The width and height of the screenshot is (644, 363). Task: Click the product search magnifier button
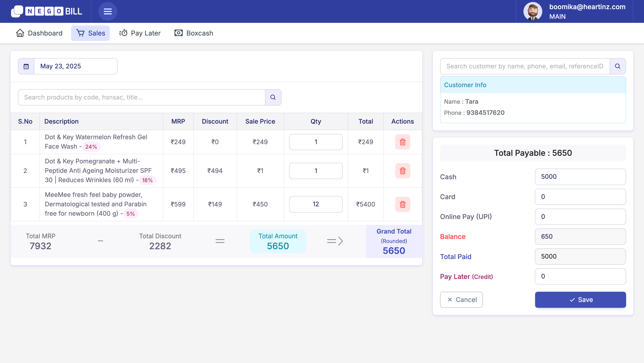273,97
